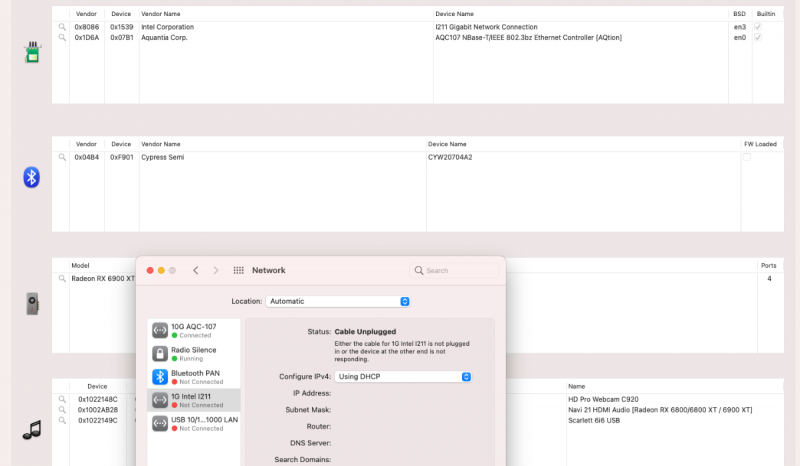
Task: Click magnifier icon for Cypress Semi row
Action: click(x=62, y=158)
